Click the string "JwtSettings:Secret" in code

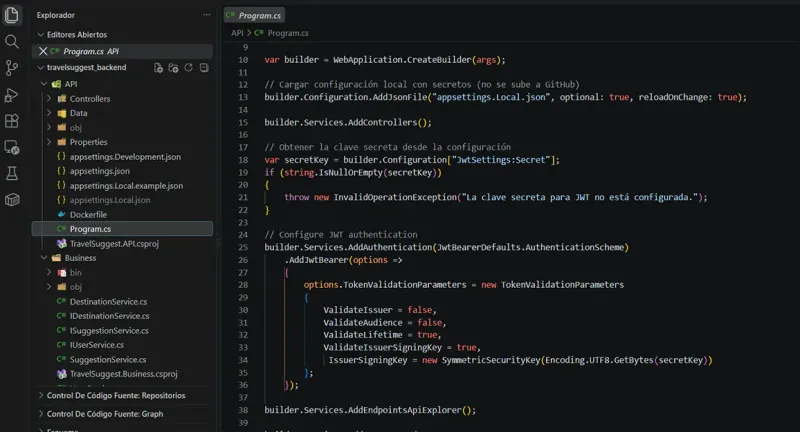501,160
